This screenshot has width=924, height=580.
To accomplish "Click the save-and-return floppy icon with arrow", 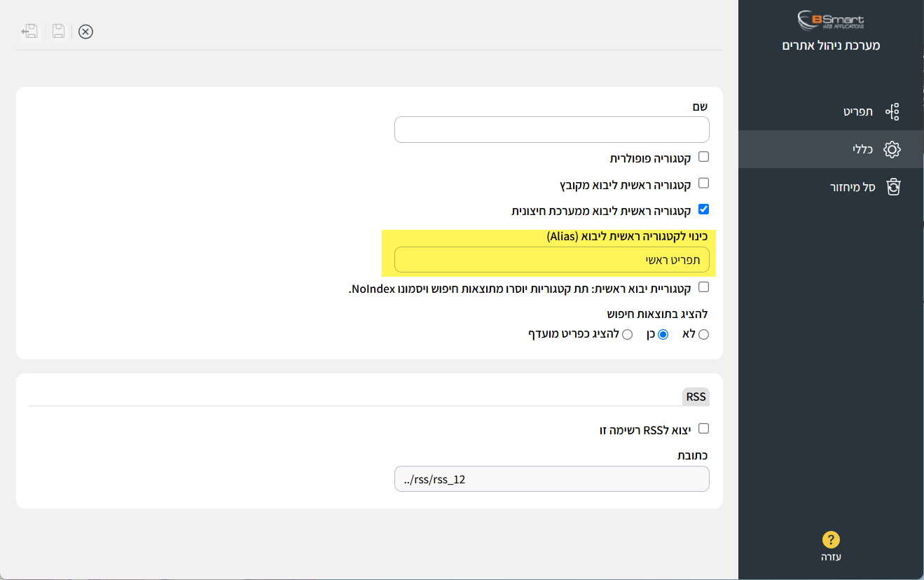I will 29,32.
